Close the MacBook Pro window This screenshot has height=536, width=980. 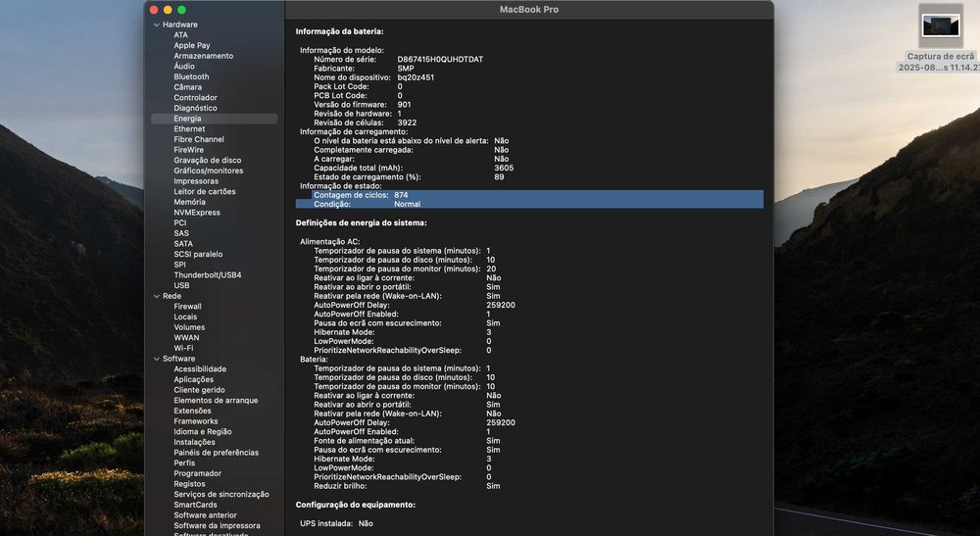point(154,10)
